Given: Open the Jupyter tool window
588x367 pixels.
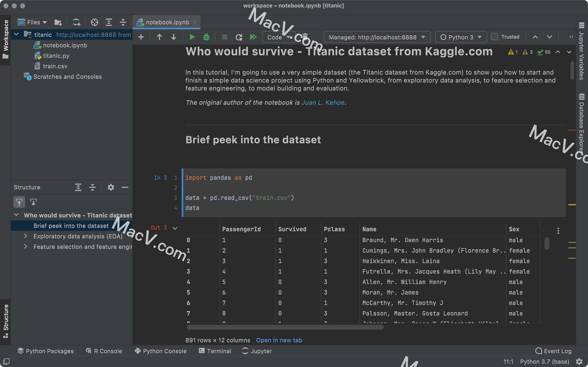Looking at the screenshot, I should [x=257, y=351].
